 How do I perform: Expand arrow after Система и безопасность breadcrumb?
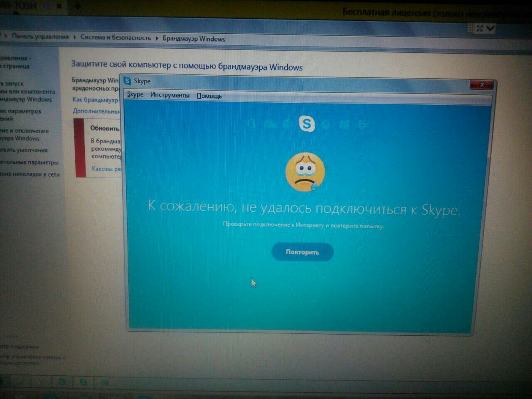tap(157, 38)
